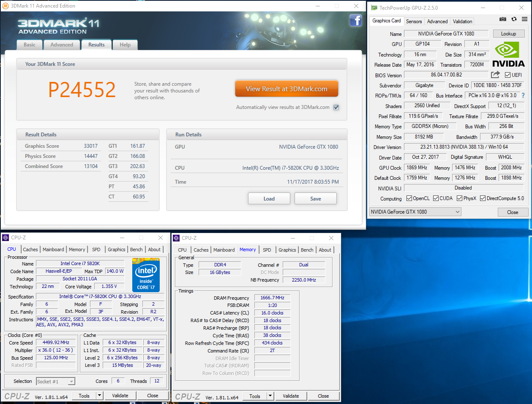Click the Load button in Run Details
This screenshot has width=532, height=404.
269,199
